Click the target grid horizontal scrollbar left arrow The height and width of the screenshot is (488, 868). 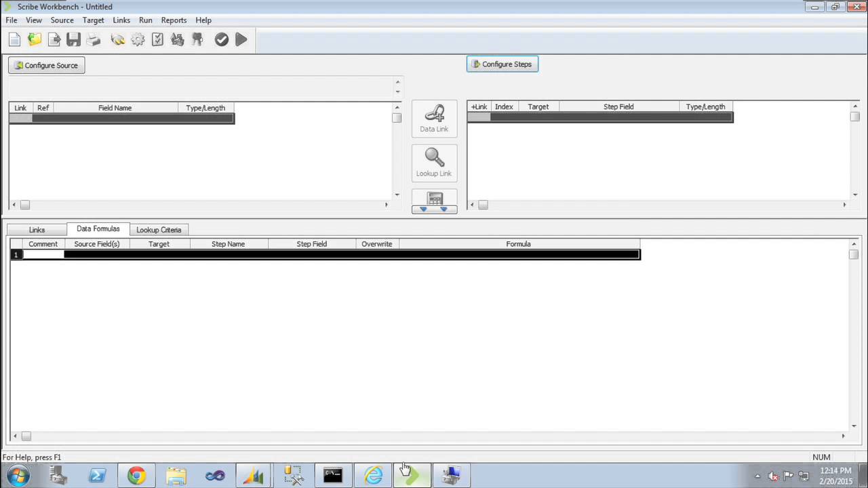point(472,205)
